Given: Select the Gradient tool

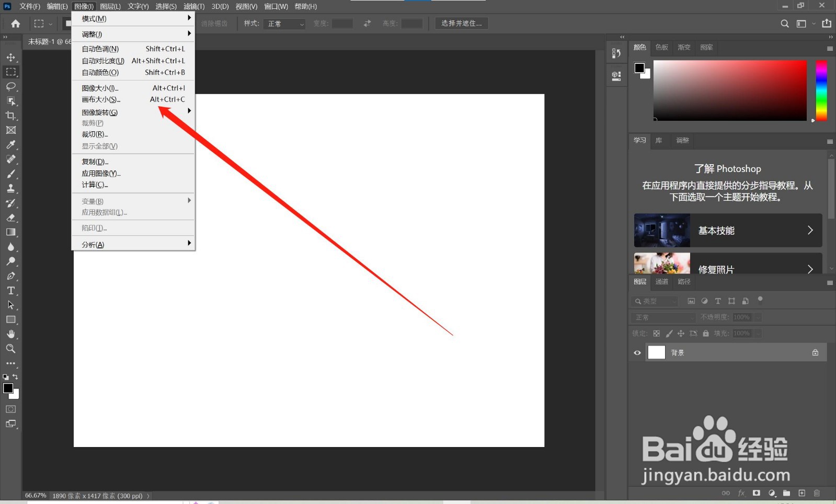Looking at the screenshot, I should (x=10, y=232).
